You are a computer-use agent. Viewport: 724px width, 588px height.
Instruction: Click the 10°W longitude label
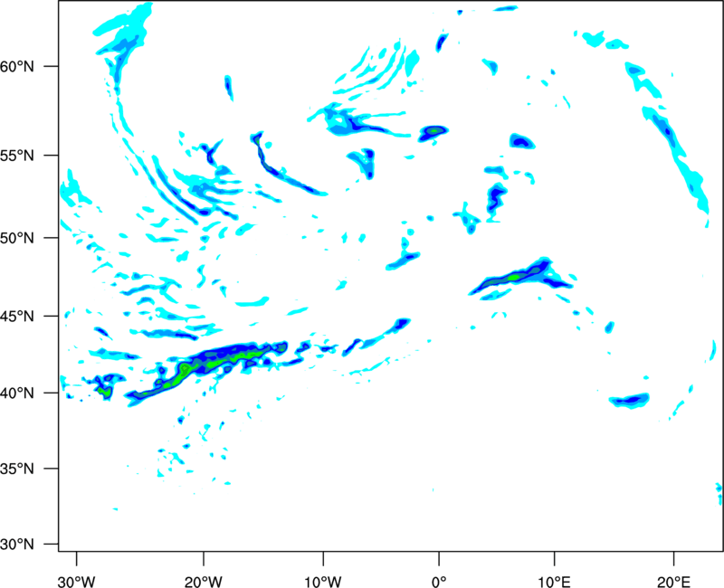323,582
